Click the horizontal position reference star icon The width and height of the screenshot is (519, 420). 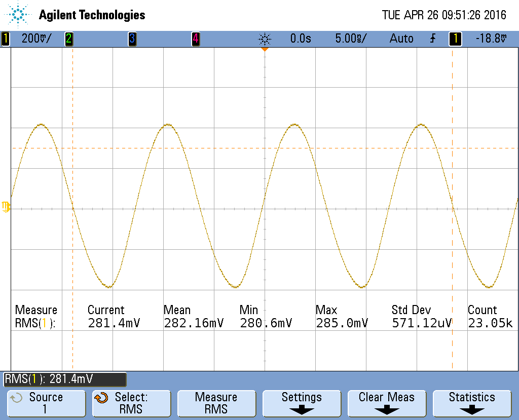(x=265, y=39)
